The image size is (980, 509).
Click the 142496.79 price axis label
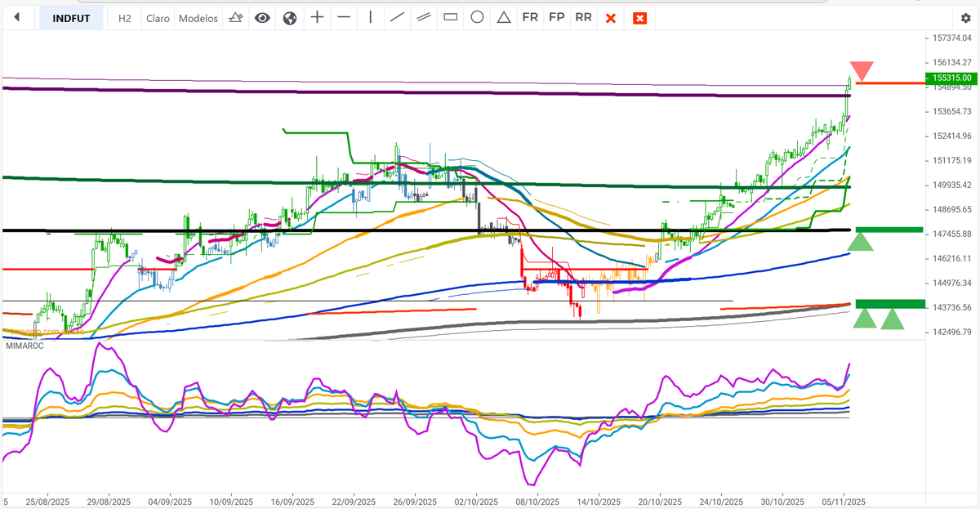952,332
